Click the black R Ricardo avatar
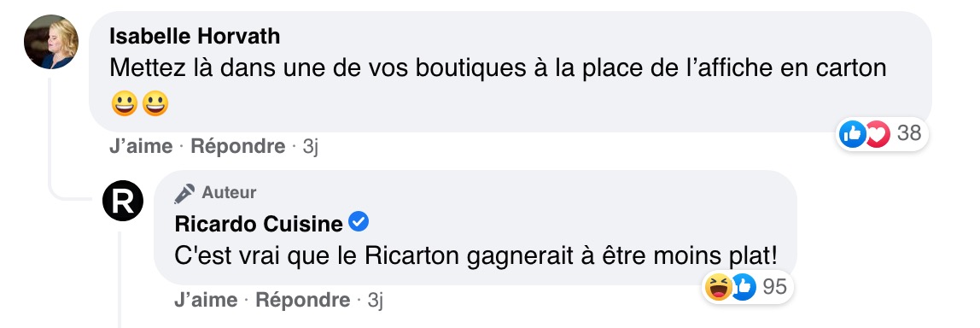980x328 pixels. [123, 201]
